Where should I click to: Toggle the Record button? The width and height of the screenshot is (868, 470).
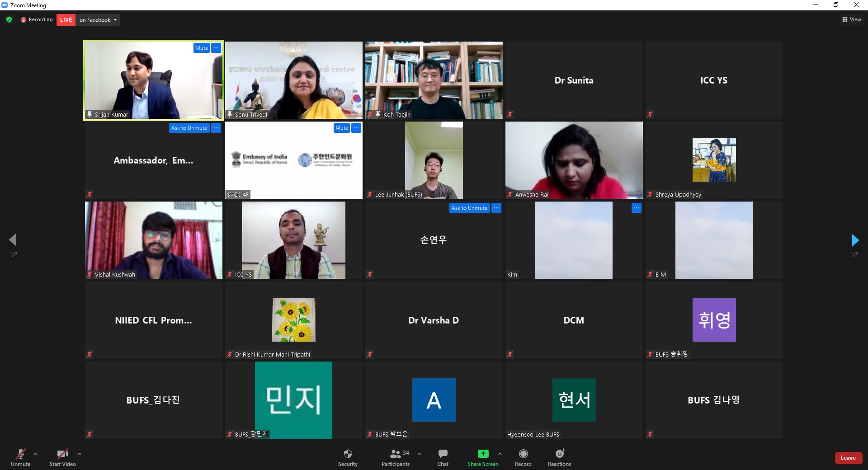click(523, 457)
